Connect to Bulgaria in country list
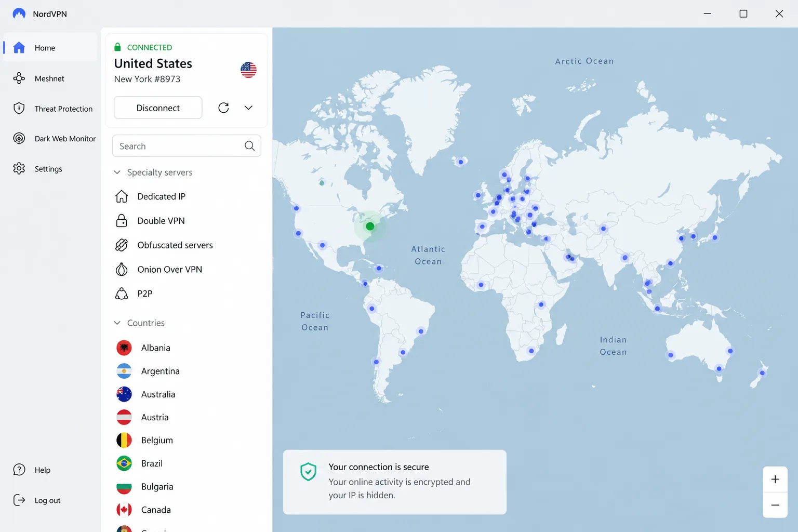 [187, 487]
